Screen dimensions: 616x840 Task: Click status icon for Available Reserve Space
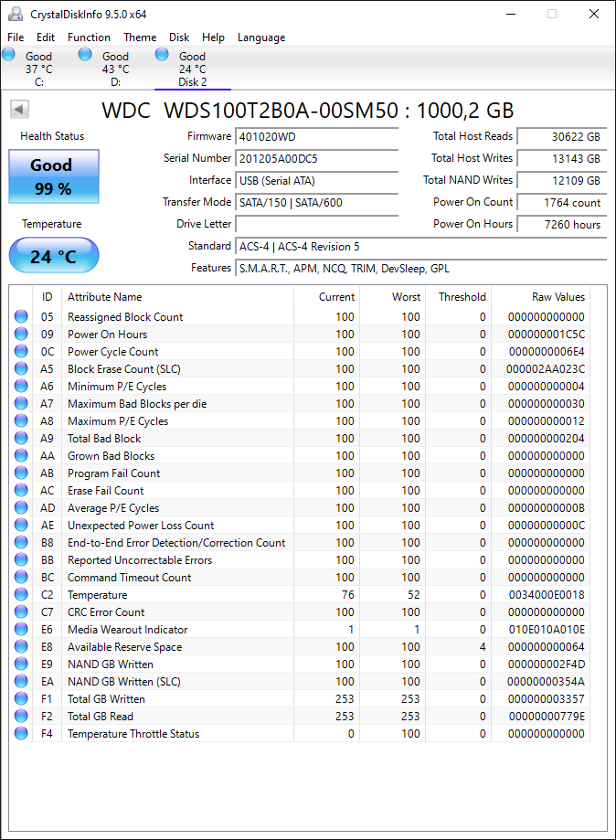[x=21, y=646]
